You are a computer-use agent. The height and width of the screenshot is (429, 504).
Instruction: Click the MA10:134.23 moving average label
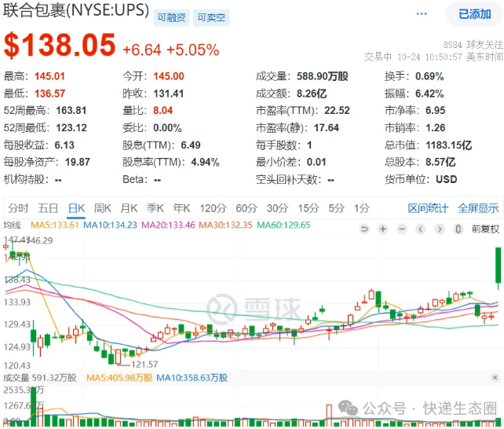click(110, 225)
